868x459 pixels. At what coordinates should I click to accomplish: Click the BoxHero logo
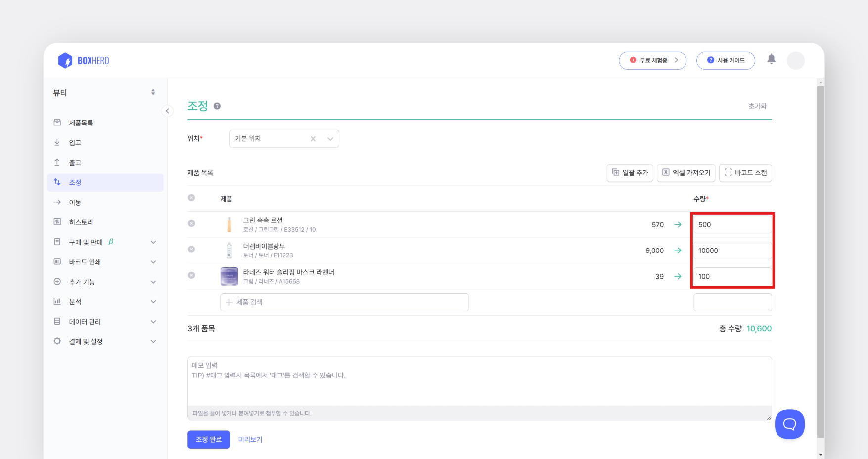pyautogui.click(x=83, y=60)
